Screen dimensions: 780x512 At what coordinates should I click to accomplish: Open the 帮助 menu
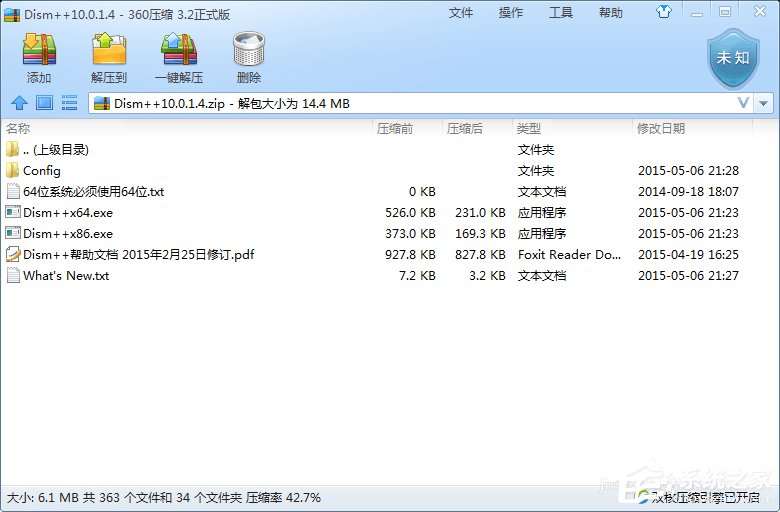[x=611, y=12]
